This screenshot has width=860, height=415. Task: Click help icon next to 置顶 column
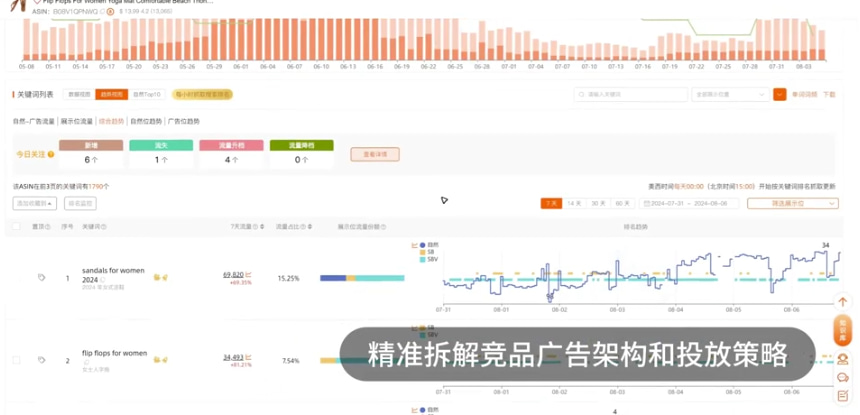[x=48, y=226]
